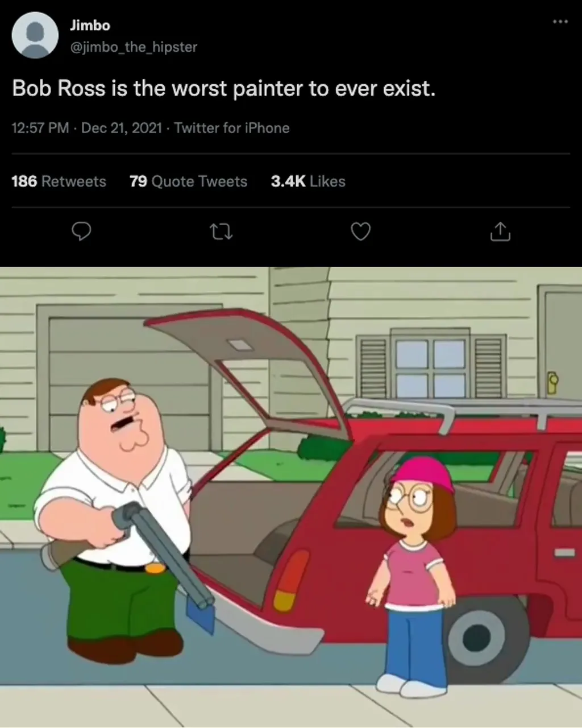Open the three-dot more options menu
The height and width of the screenshot is (728, 582).
point(560,22)
